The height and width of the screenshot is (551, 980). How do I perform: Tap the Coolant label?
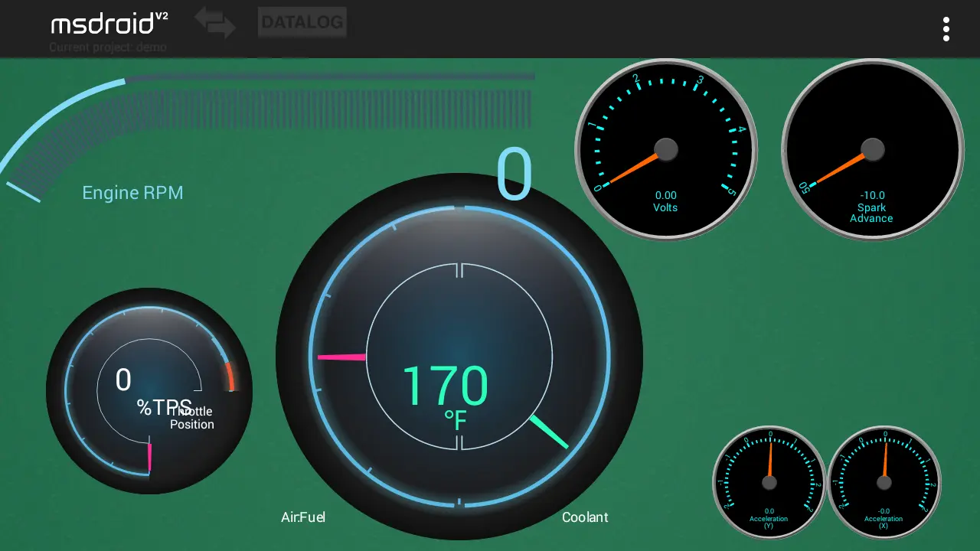click(585, 517)
